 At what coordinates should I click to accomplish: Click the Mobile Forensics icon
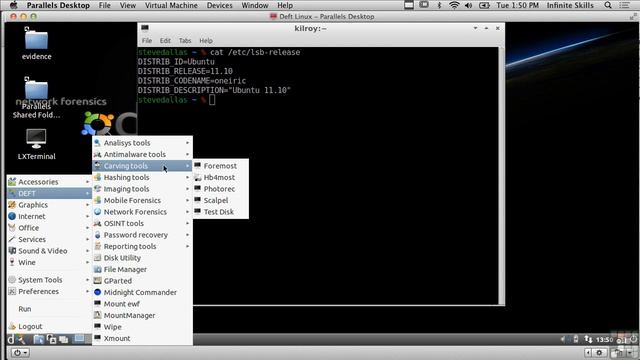pyautogui.click(x=97, y=200)
